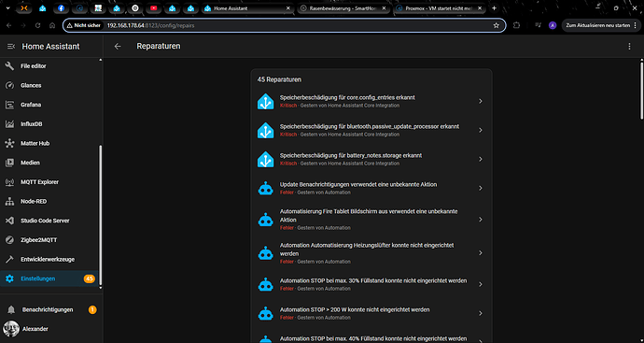
Task: Click the browser address bar URL
Action: (x=150, y=25)
